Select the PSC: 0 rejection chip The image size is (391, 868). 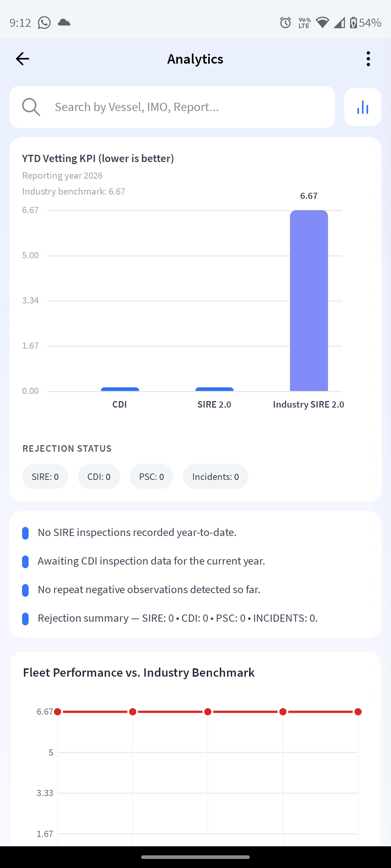pos(151,476)
